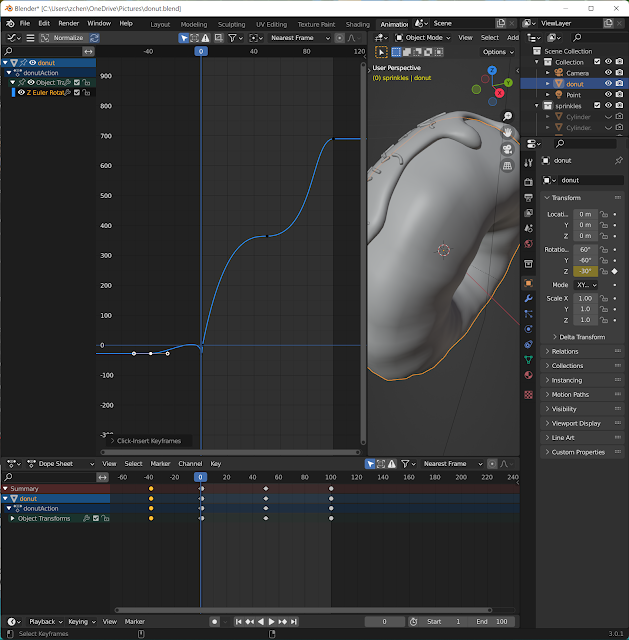
Task: Open Tool properties tab in Properties editor
Action: [529, 163]
